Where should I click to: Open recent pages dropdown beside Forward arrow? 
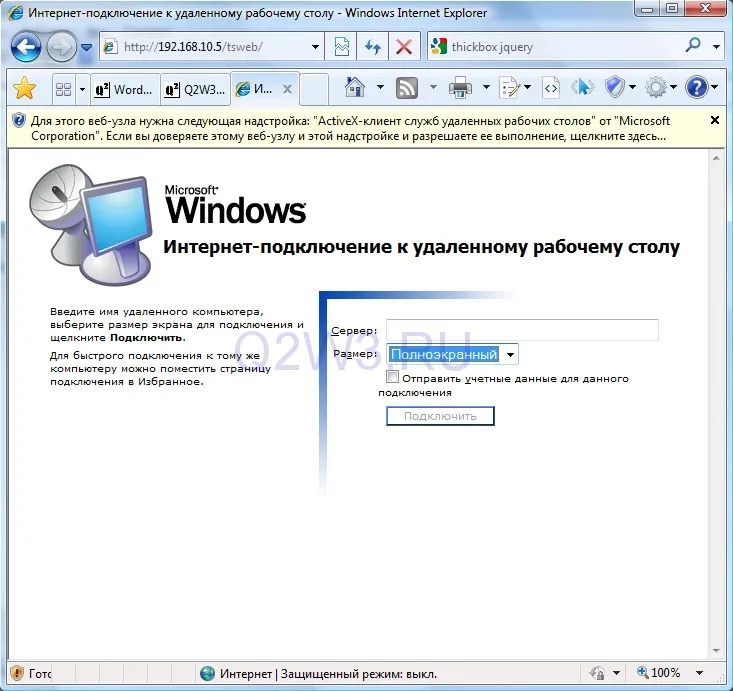click(86, 47)
